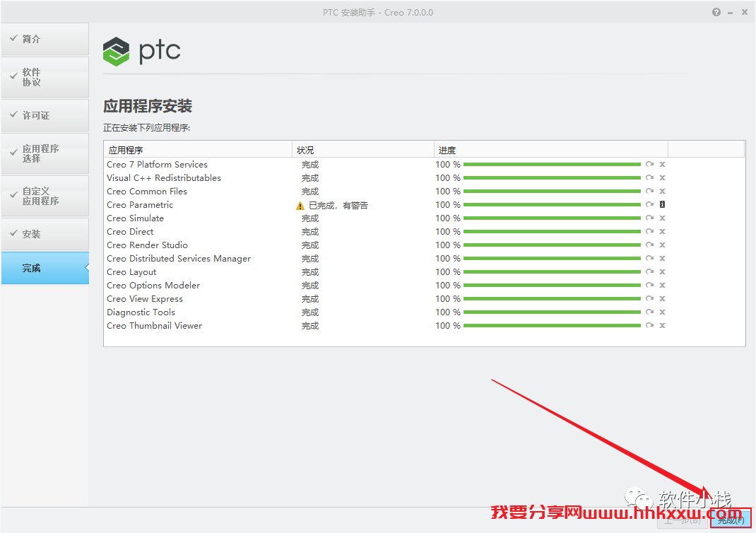The image size is (756, 533).
Task: Go to the 安装 step in sidebar
Action: click(45, 234)
